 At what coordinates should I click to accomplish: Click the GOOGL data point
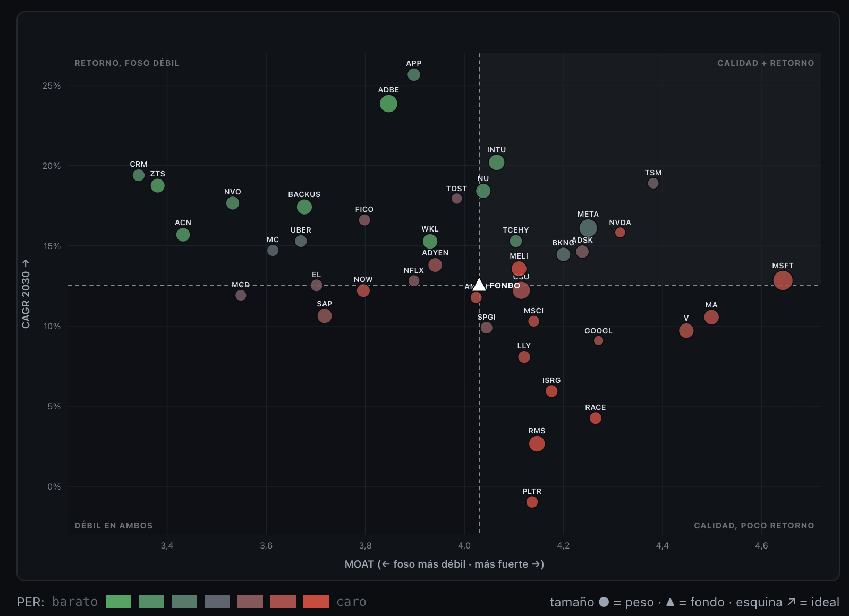click(599, 341)
